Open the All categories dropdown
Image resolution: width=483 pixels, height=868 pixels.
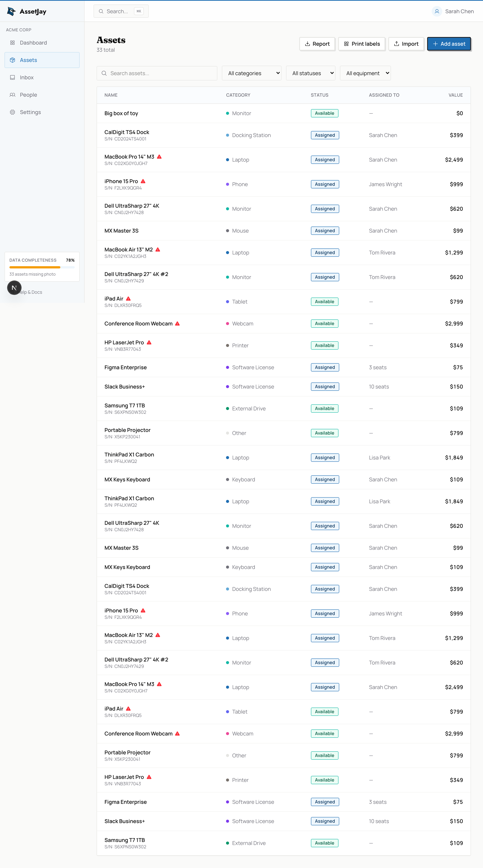(x=251, y=73)
